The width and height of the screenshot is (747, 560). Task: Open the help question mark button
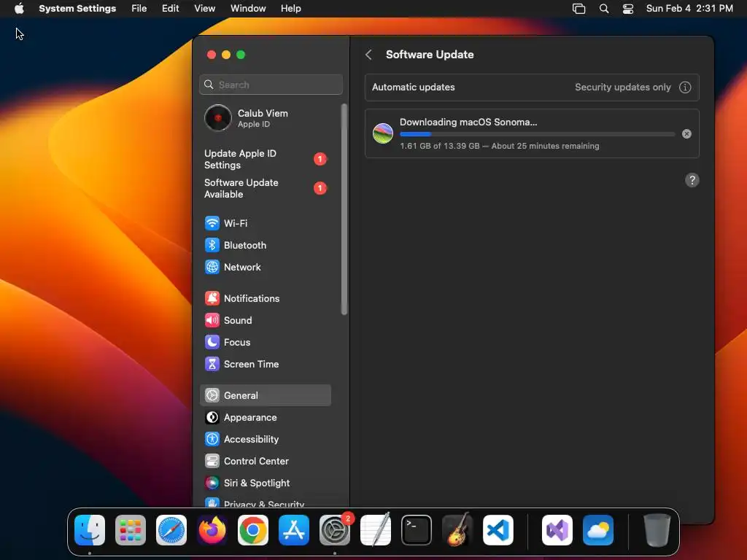coord(692,180)
